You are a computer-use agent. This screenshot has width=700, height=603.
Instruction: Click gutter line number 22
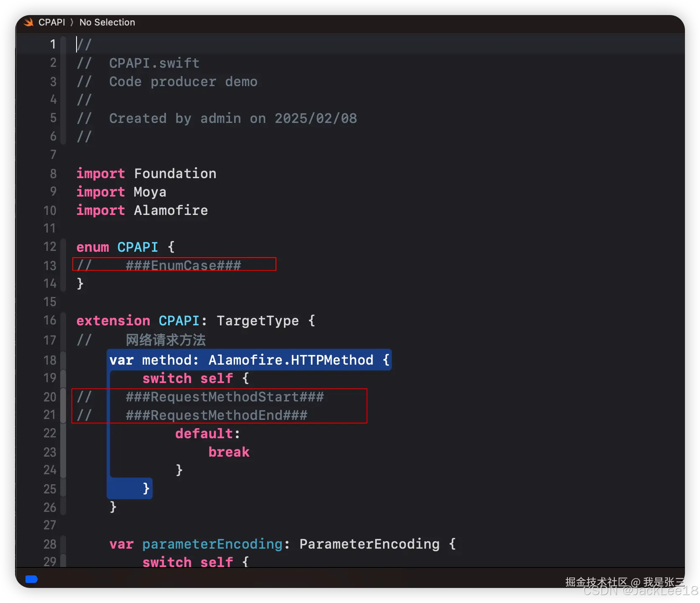click(x=50, y=433)
